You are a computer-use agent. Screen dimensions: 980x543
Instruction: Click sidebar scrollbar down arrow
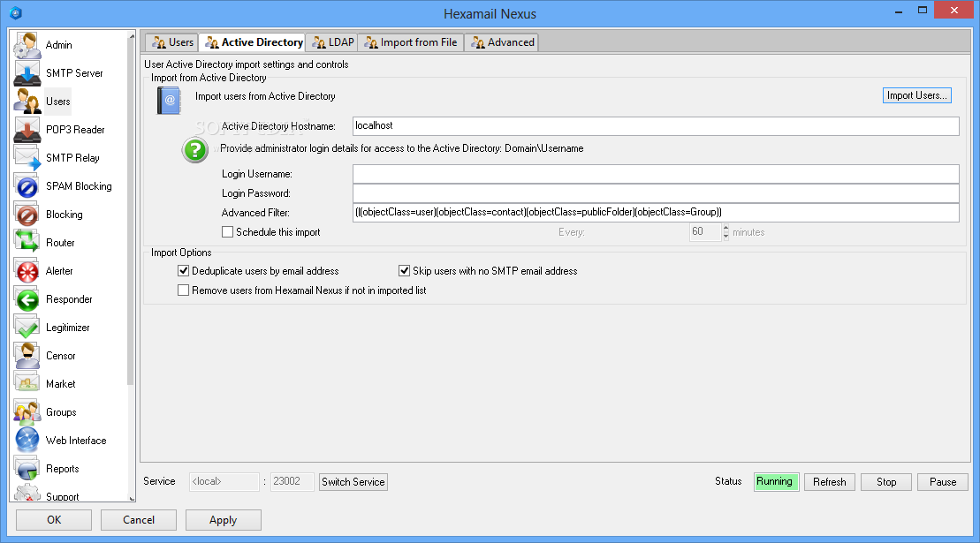(132, 498)
